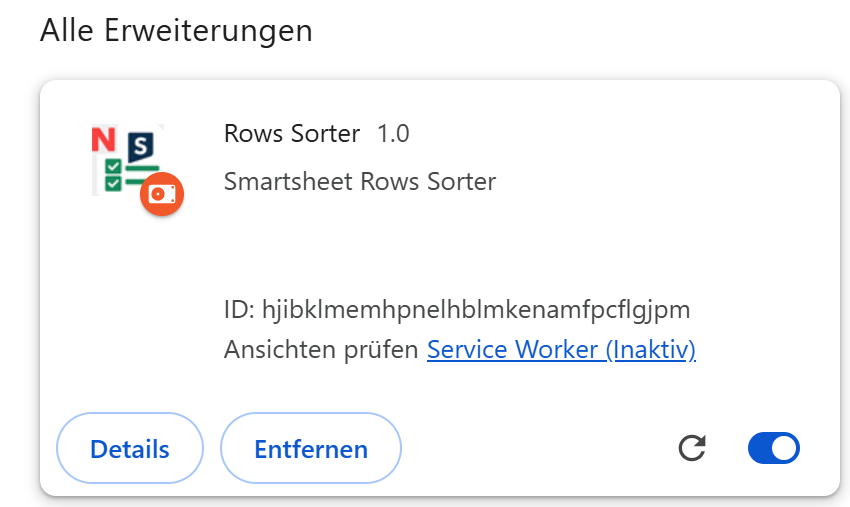Click the extension ID string hjibklmemhpnelhblmkenamfpcflgjpm
The image size is (850, 507).
(476, 309)
